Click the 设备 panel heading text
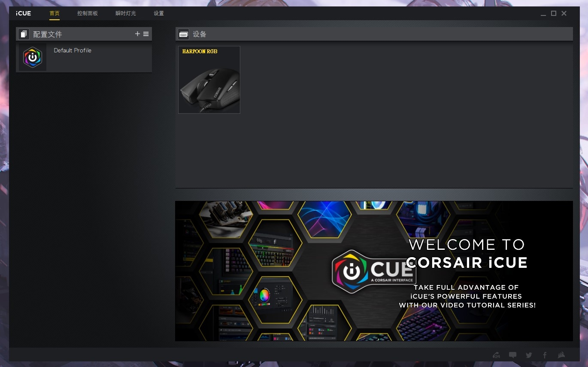The height and width of the screenshot is (367, 588). tap(200, 34)
